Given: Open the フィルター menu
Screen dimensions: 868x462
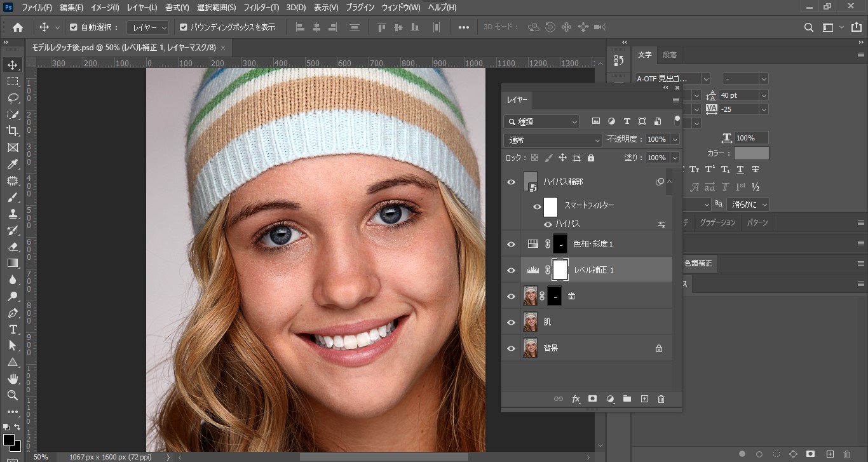Looking at the screenshot, I should click(x=261, y=8).
